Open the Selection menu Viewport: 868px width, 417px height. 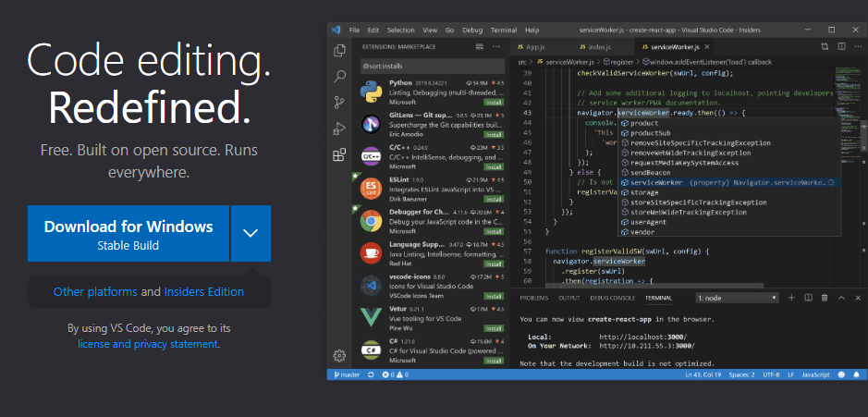401,30
